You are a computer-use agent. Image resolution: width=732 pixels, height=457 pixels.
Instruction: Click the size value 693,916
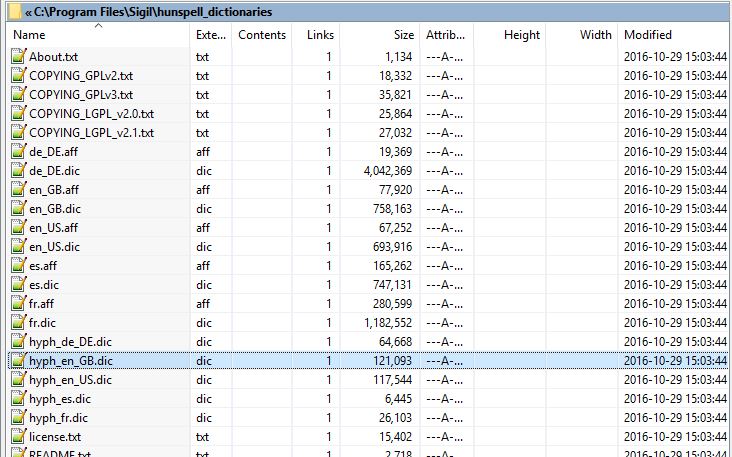click(393, 247)
